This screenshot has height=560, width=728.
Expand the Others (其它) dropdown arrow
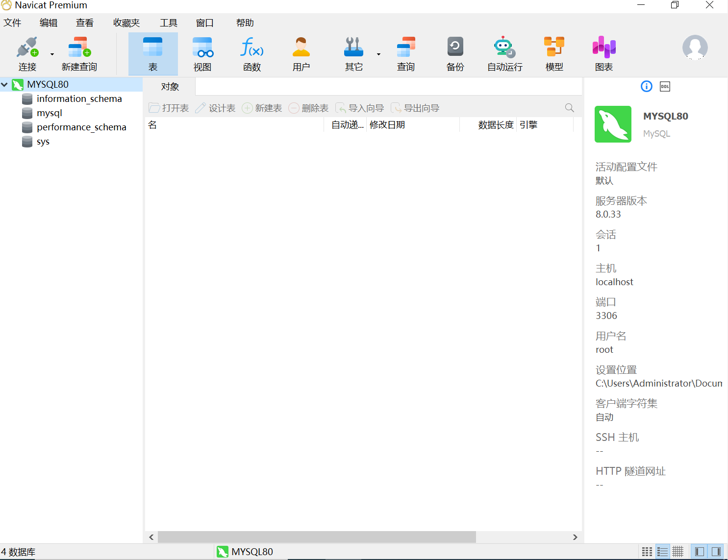pyautogui.click(x=378, y=54)
